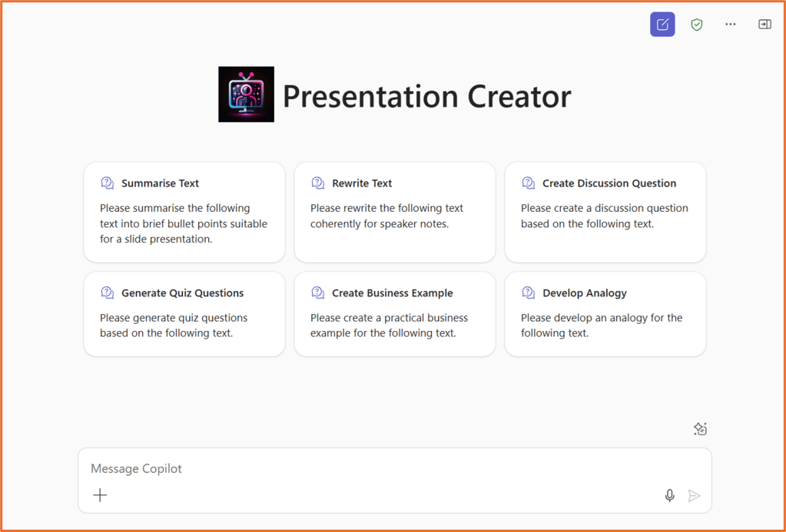The image size is (786, 532).
Task: Click the plus icon to add content
Action: 100,495
